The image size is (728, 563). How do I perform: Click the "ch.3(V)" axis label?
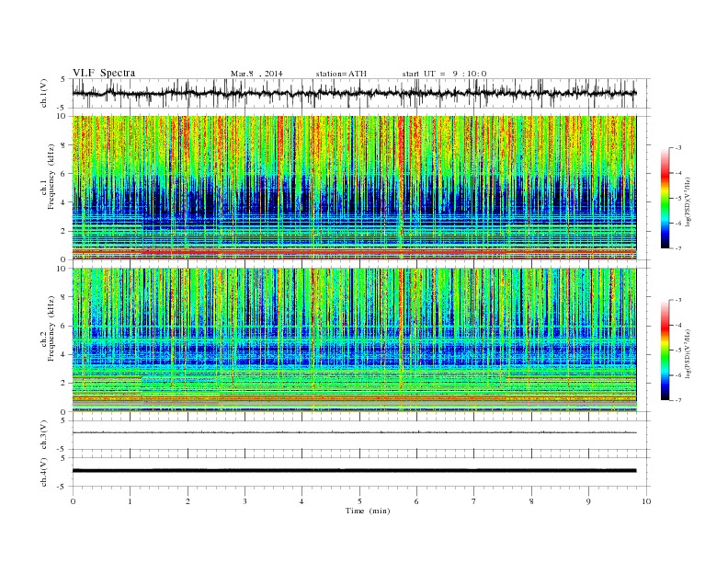[x=44, y=435]
